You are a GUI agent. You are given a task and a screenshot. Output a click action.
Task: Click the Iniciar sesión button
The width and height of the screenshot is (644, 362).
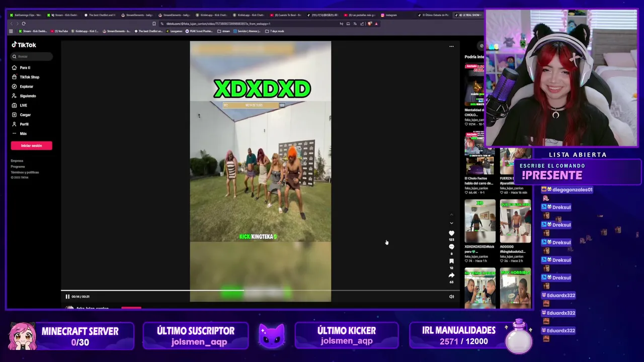coord(31,145)
